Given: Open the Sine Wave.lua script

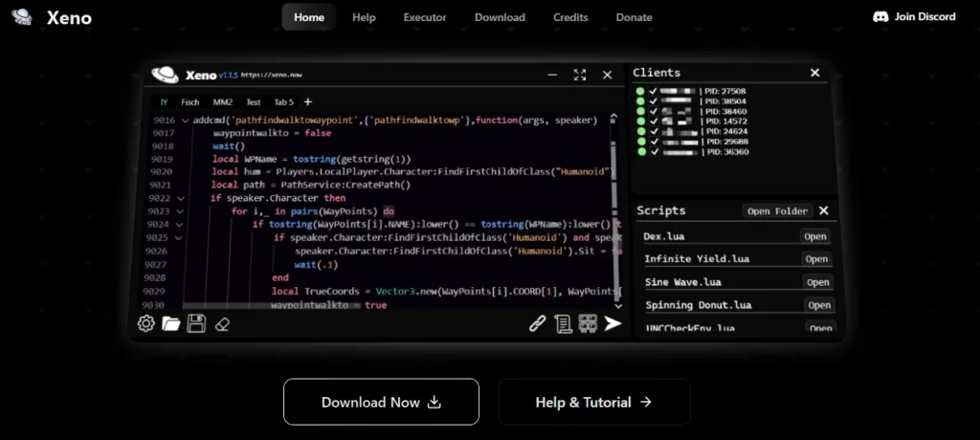Looking at the screenshot, I should coord(817,282).
